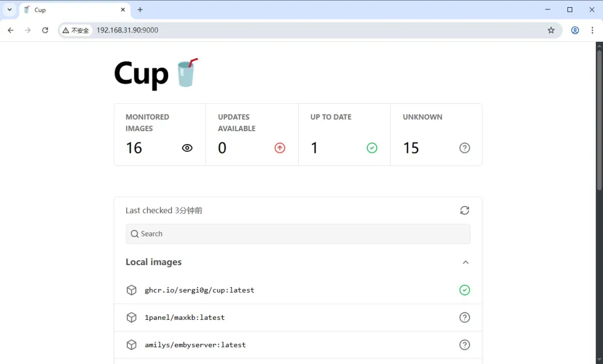Click the Local images heading
603x364 pixels.
click(154, 262)
